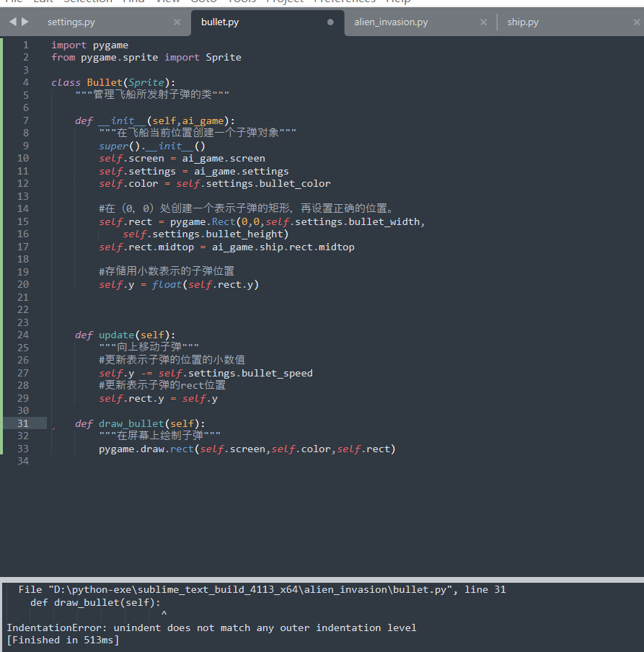Click the Bullet class name on line 4
Viewport: 644px width, 652px height.
click(x=105, y=82)
